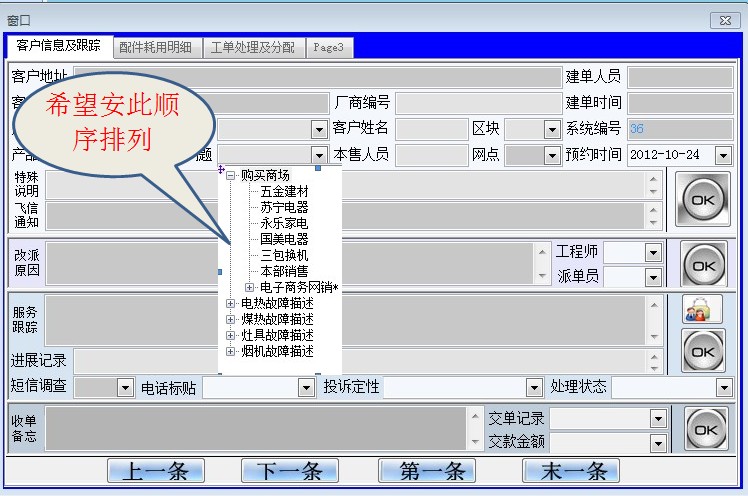Click the users icon next to 服务跟踪

[703, 310]
